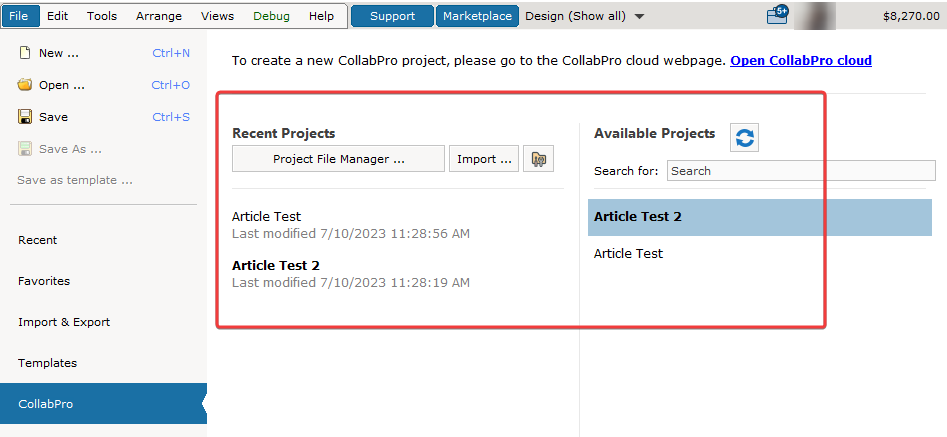Viewport: 947px width, 437px height.
Task: Click Last modified 7/10/2023 11:28:56 AM text
Action: tap(351, 234)
